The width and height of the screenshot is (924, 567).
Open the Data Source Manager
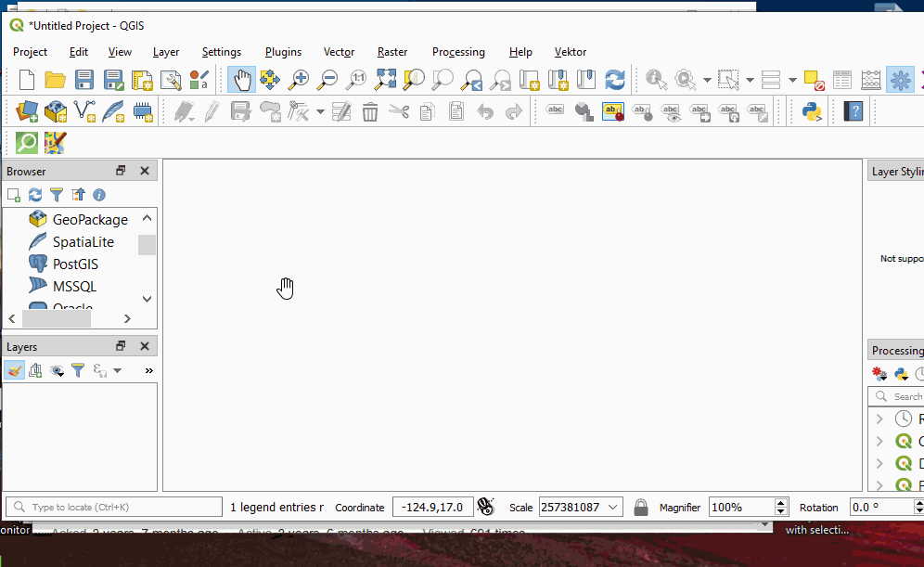pyautogui.click(x=27, y=110)
